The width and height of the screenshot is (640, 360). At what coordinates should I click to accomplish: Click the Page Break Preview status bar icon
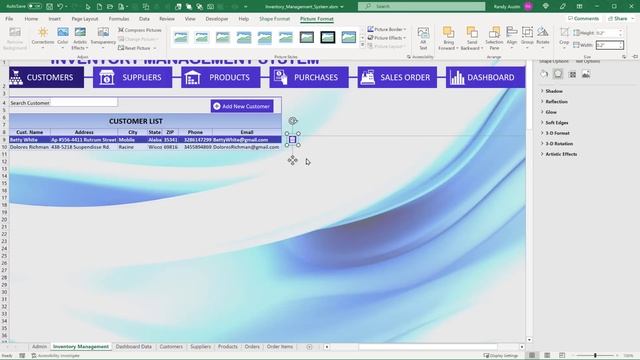click(562, 356)
